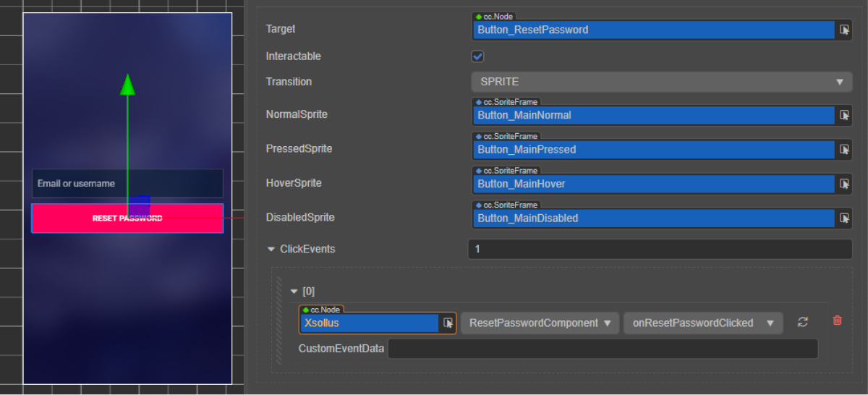Image resolution: width=868 pixels, height=395 pixels.
Task: Click the HoverSprite asset picker icon
Action: [844, 184]
